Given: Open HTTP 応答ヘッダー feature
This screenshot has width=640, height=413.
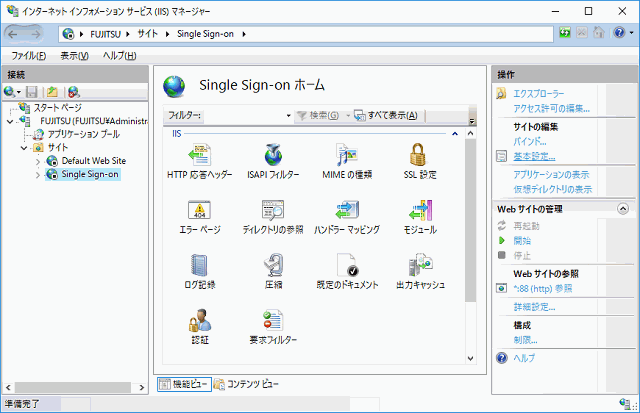Looking at the screenshot, I should [x=200, y=161].
